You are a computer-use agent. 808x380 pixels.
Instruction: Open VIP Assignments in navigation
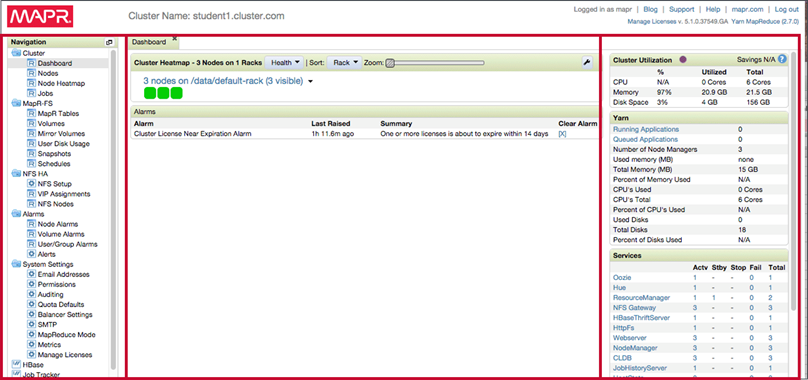coord(64,194)
